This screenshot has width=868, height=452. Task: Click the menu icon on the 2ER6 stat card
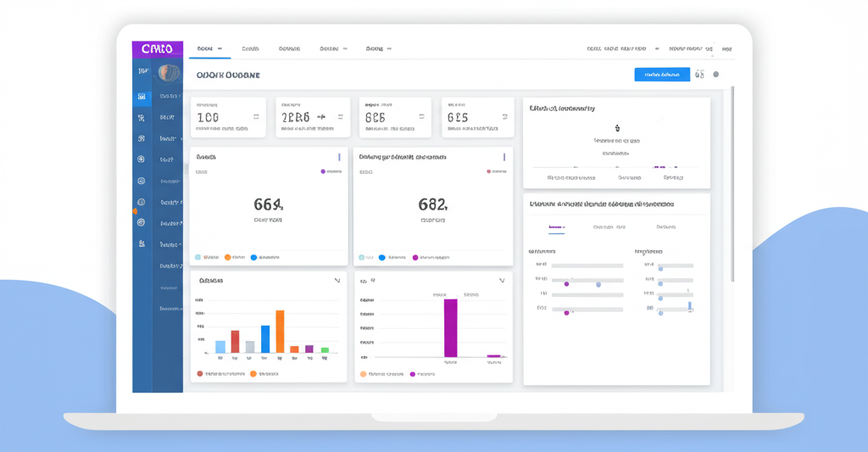point(341,117)
